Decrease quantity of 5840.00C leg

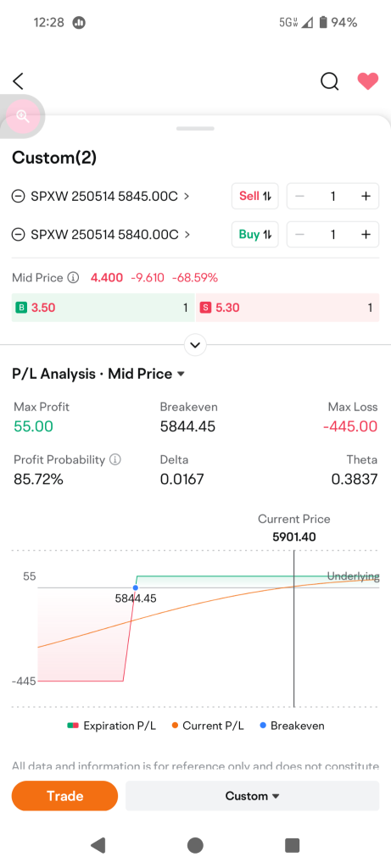(299, 235)
